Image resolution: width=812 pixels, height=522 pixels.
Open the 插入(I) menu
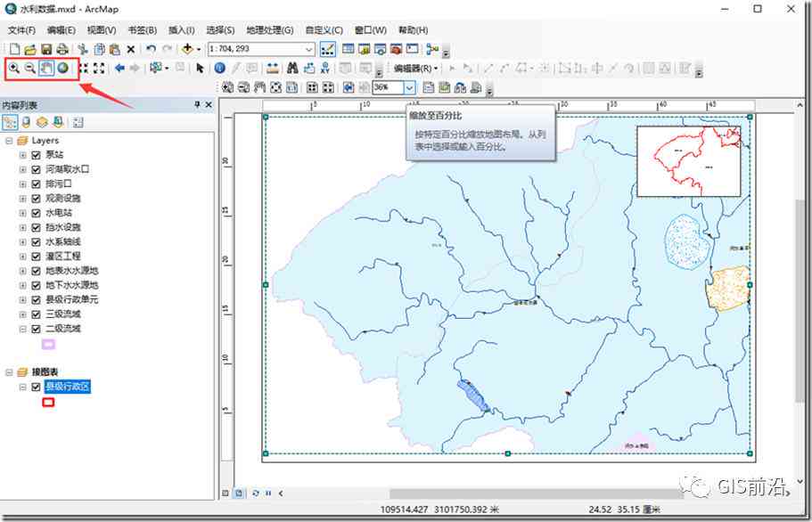[x=182, y=30]
